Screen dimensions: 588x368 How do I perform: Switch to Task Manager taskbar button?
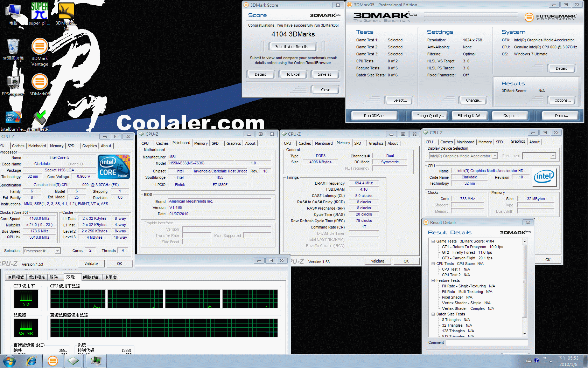click(96, 361)
